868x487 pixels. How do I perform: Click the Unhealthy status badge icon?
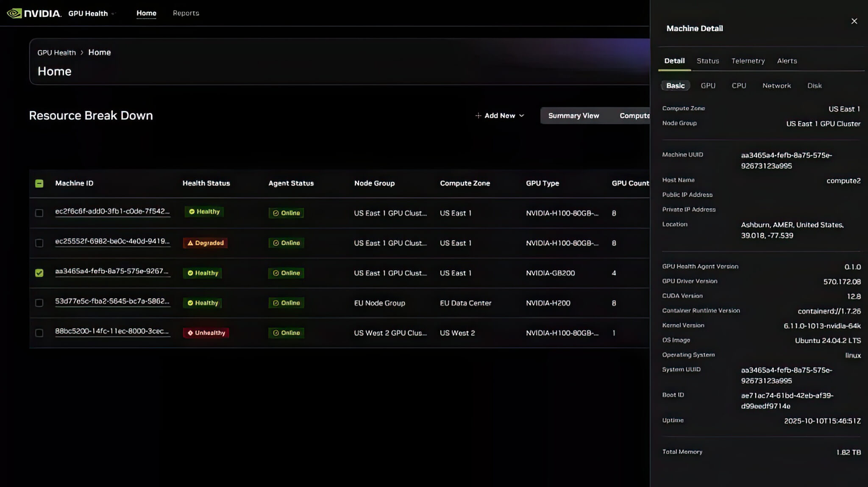coord(190,333)
